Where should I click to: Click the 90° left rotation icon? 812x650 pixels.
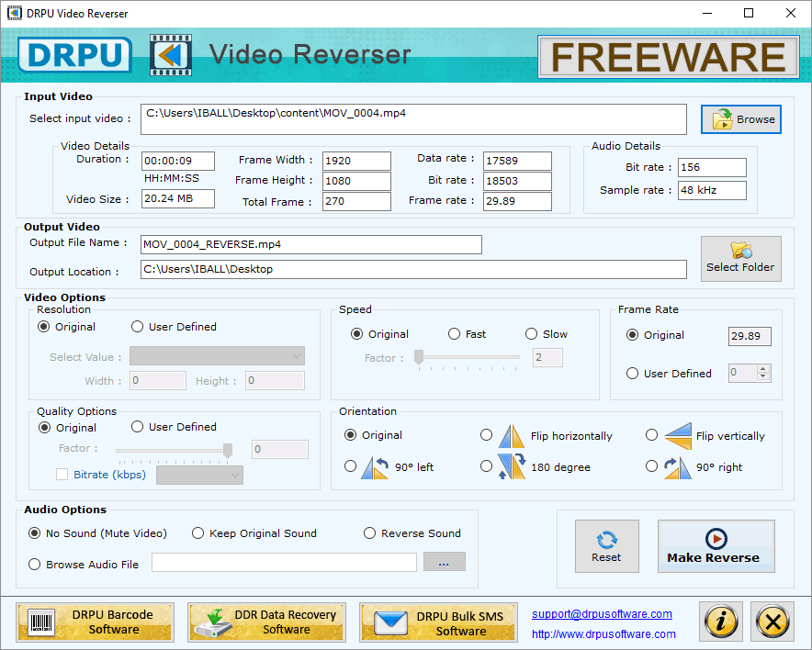(375, 467)
